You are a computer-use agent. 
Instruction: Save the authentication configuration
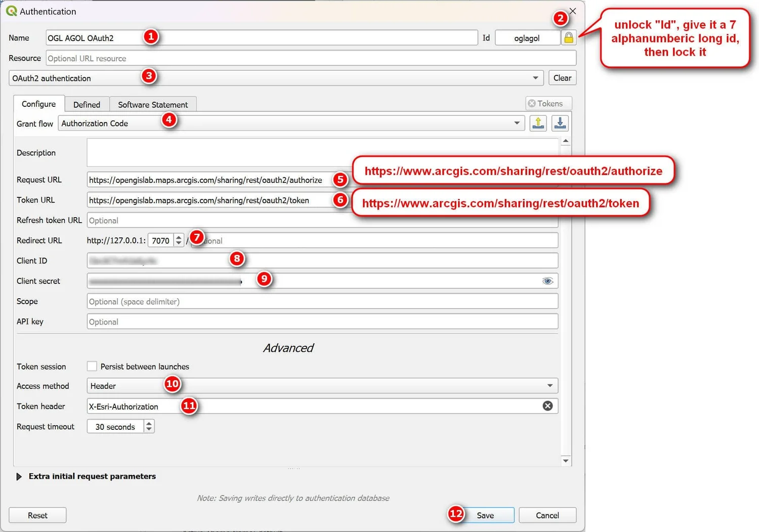point(485,515)
